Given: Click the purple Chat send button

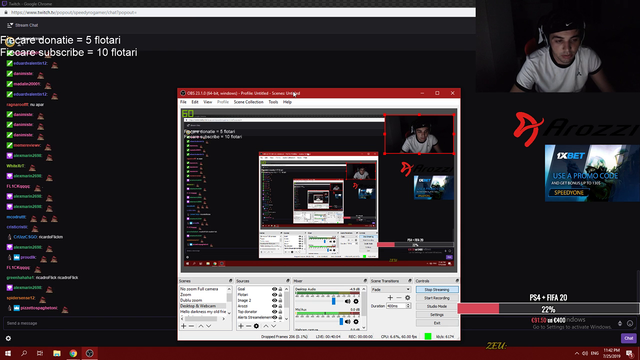Looking at the screenshot, I should tap(628, 338).
